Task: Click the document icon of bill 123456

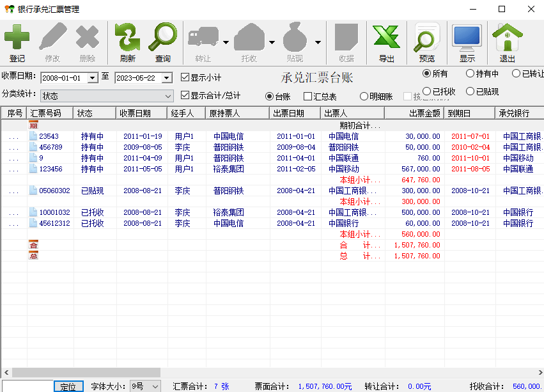Action: pyautogui.click(x=33, y=169)
